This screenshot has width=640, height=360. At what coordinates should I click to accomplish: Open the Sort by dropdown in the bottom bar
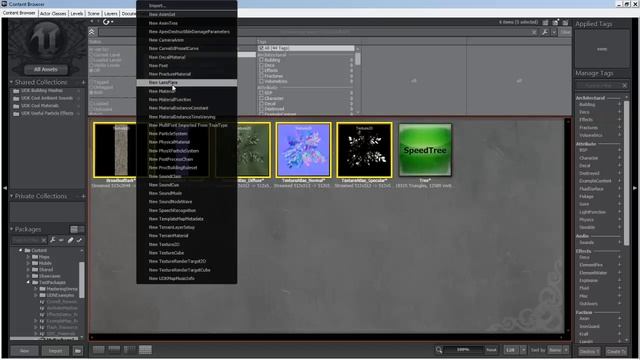click(x=558, y=350)
